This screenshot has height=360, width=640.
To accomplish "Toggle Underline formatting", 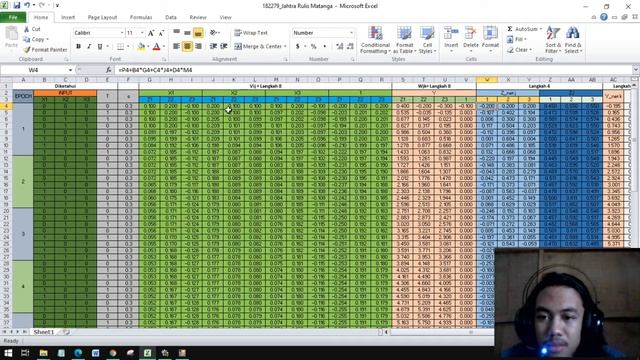I will pyautogui.click(x=100, y=47).
